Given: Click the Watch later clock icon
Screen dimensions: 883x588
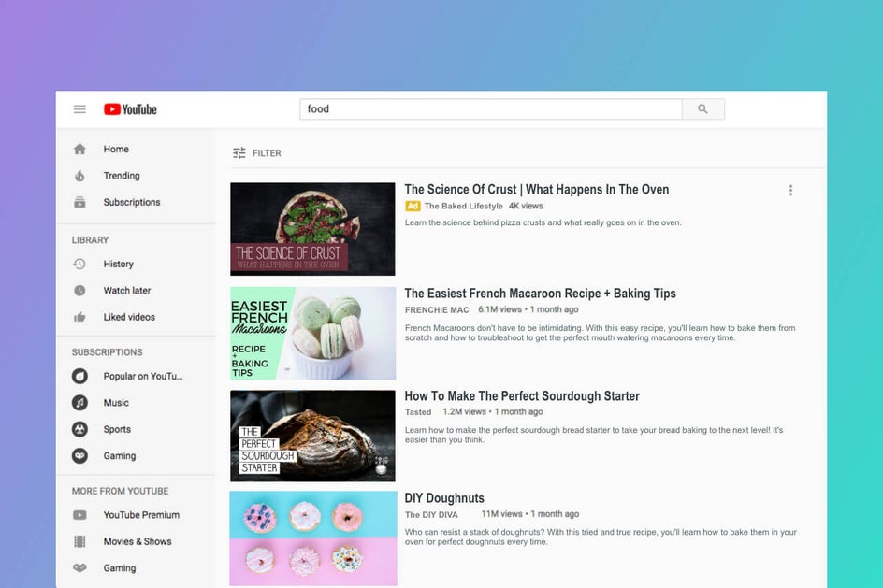Looking at the screenshot, I should (80, 291).
